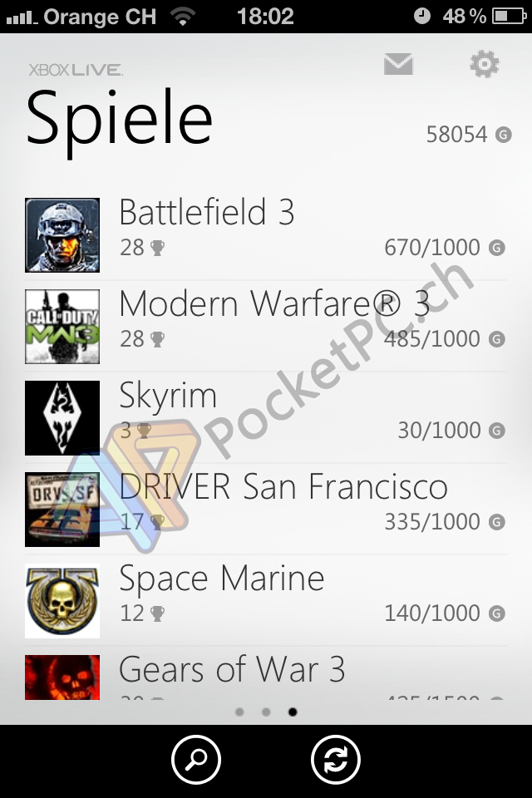This screenshot has width=532, height=798.
Task: Switch to the middle page indicator dot
Action: point(266,712)
